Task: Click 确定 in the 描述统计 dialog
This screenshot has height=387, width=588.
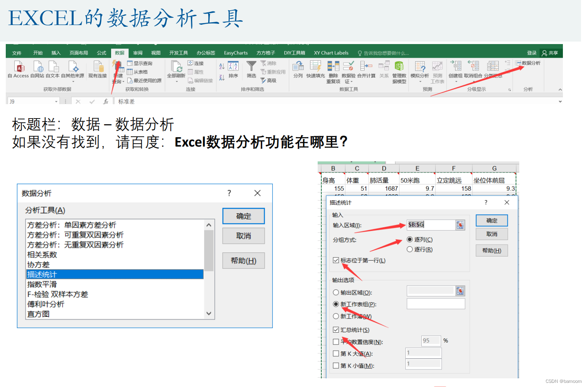Action: pos(492,221)
